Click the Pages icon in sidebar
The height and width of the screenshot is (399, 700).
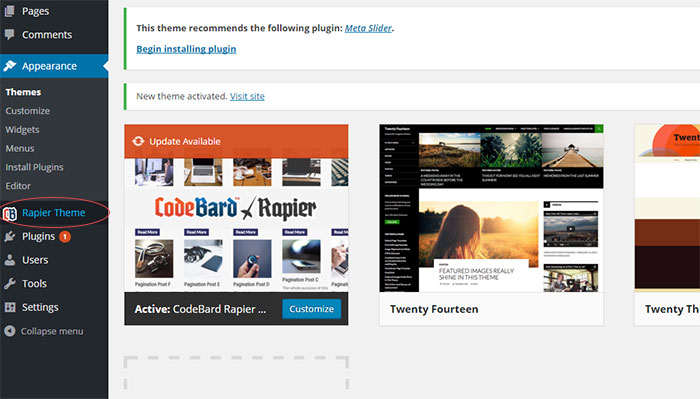(9, 11)
